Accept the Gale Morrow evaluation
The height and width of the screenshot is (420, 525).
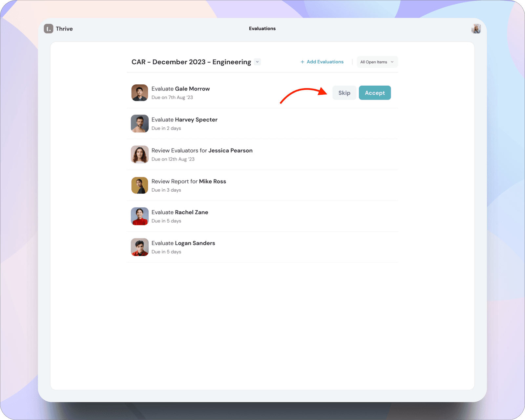click(x=375, y=93)
